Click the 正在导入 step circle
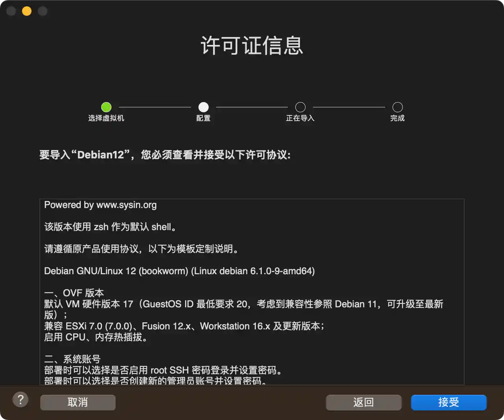Viewport: 504px width, 420px height. (x=300, y=107)
